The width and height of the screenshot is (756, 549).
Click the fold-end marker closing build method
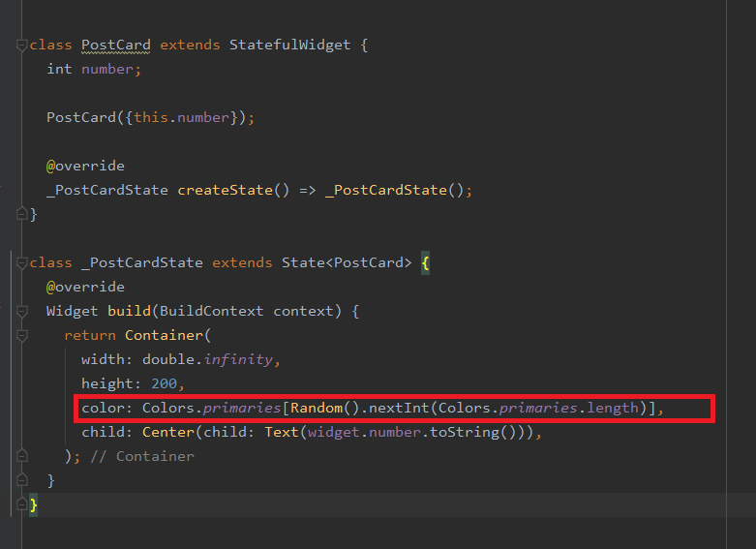click(x=21, y=479)
